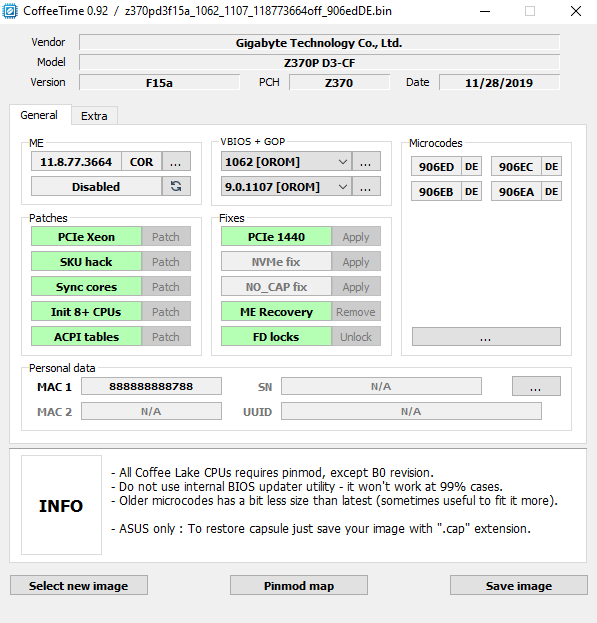
Task: Open GOP 9.0.1107 browse ellipsis button
Action: pyautogui.click(x=366, y=186)
